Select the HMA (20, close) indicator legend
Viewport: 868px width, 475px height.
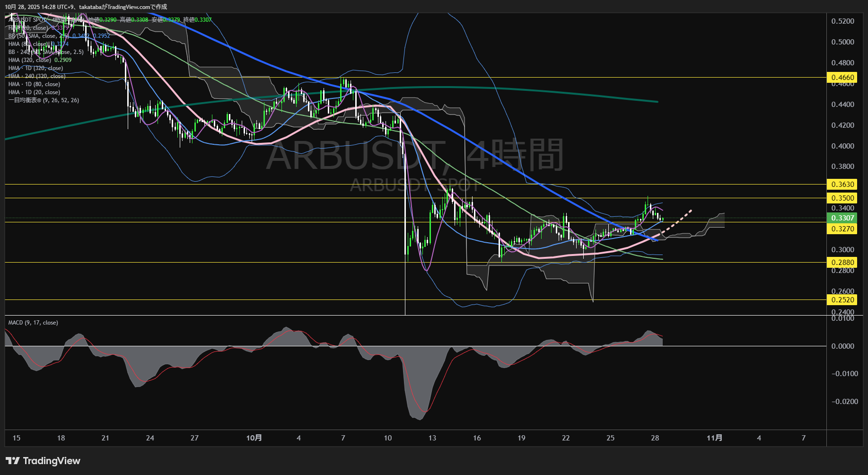click(x=28, y=28)
